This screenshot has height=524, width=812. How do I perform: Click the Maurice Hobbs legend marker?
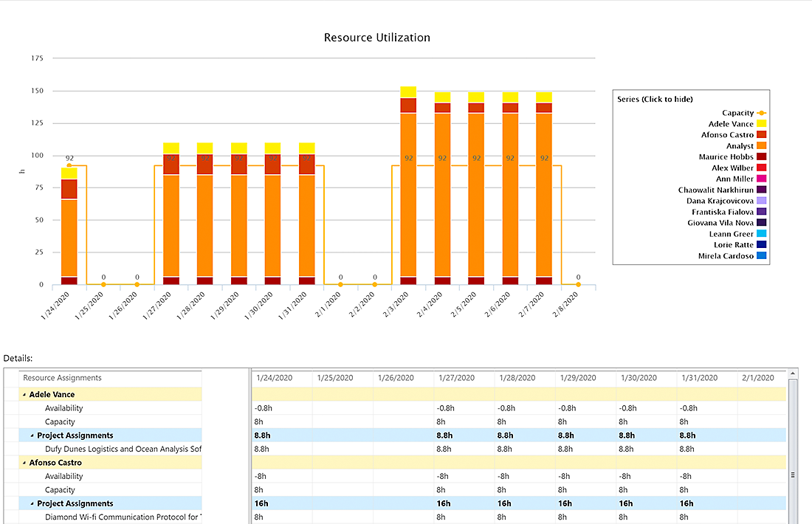[761, 156]
